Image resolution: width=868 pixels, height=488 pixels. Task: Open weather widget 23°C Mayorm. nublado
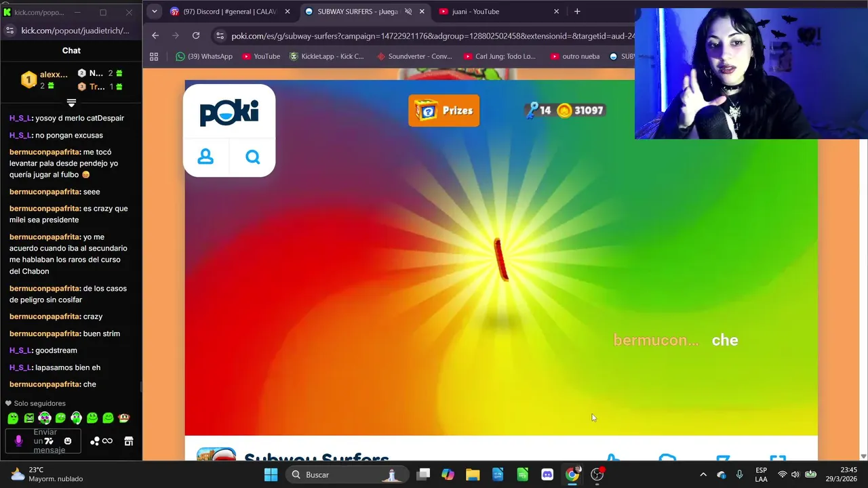(x=47, y=474)
